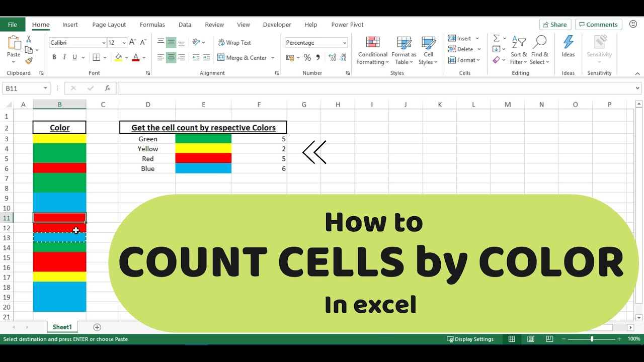Click the Orientation text-angle icon
Screen dimensions: 644x362
pos(196,43)
